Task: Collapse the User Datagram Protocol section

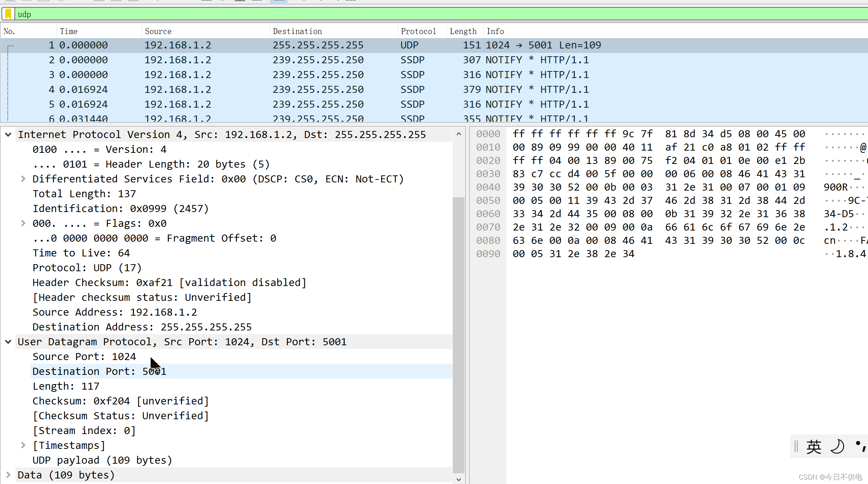Action: click(x=8, y=342)
